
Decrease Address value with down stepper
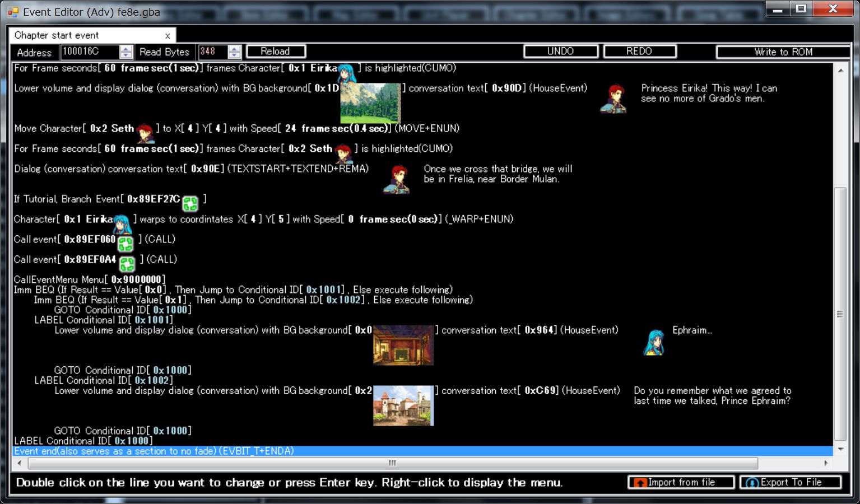coord(126,55)
